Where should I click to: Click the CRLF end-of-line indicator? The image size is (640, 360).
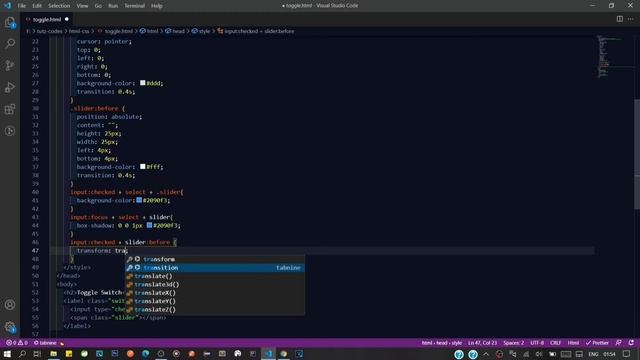pos(556,343)
